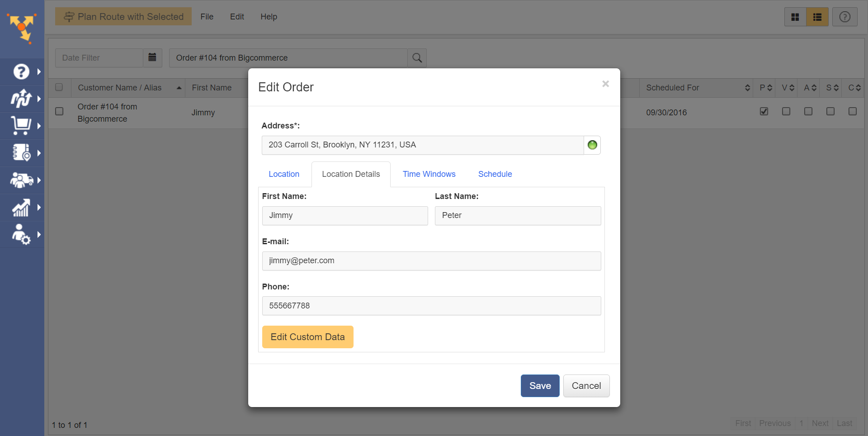Open the analytics chart sidebar icon

pos(21,208)
